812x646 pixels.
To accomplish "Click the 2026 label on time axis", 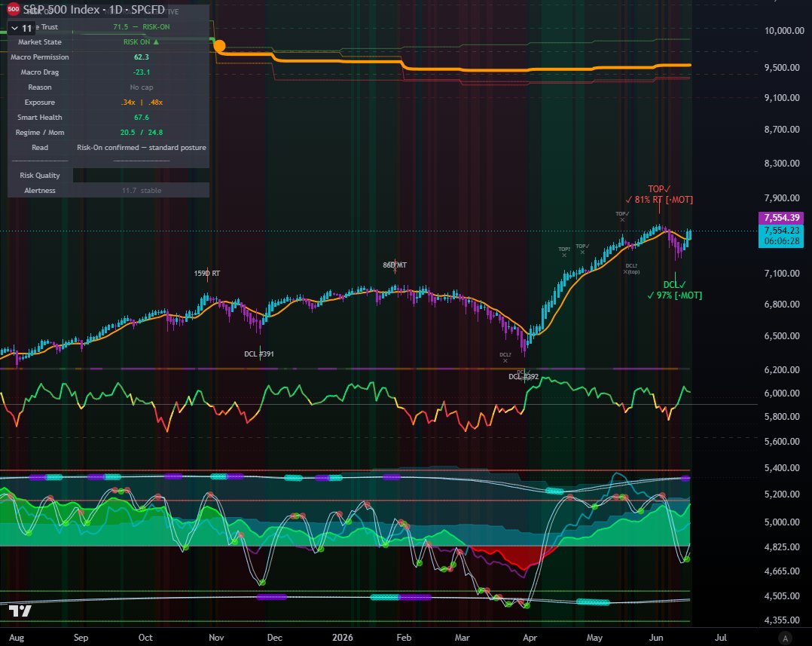I will coord(342,637).
